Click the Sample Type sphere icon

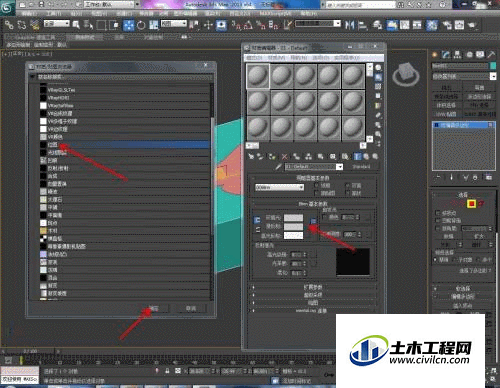click(378, 68)
